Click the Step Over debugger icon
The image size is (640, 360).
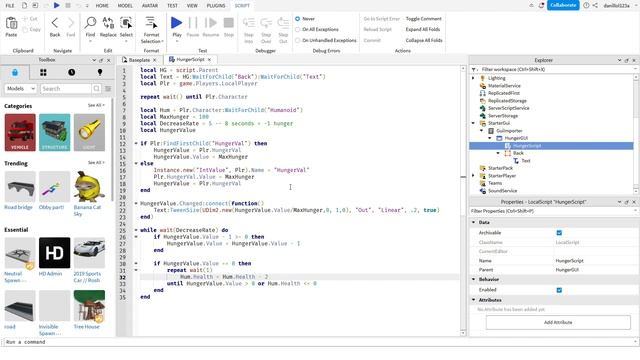coord(266,23)
